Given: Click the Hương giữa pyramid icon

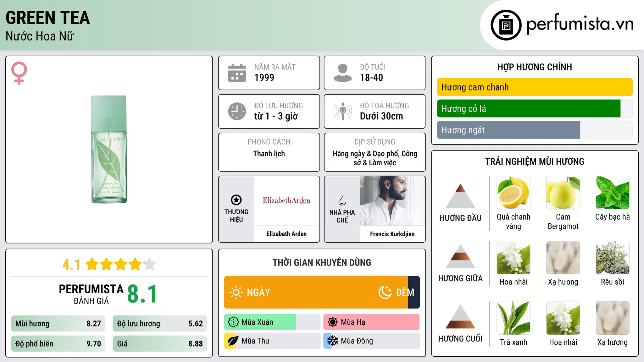Looking at the screenshot, I should point(461,256).
